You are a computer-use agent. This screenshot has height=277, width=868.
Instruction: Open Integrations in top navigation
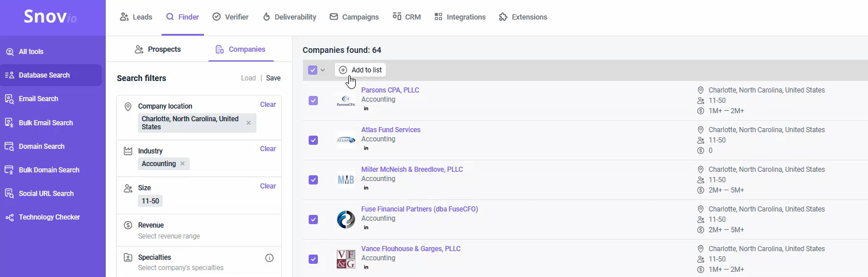pos(460,17)
